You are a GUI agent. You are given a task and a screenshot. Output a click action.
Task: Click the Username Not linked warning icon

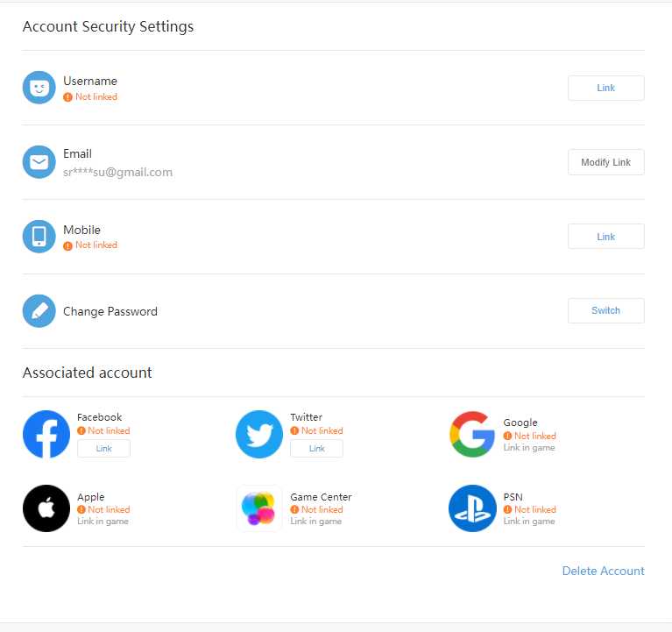click(67, 97)
